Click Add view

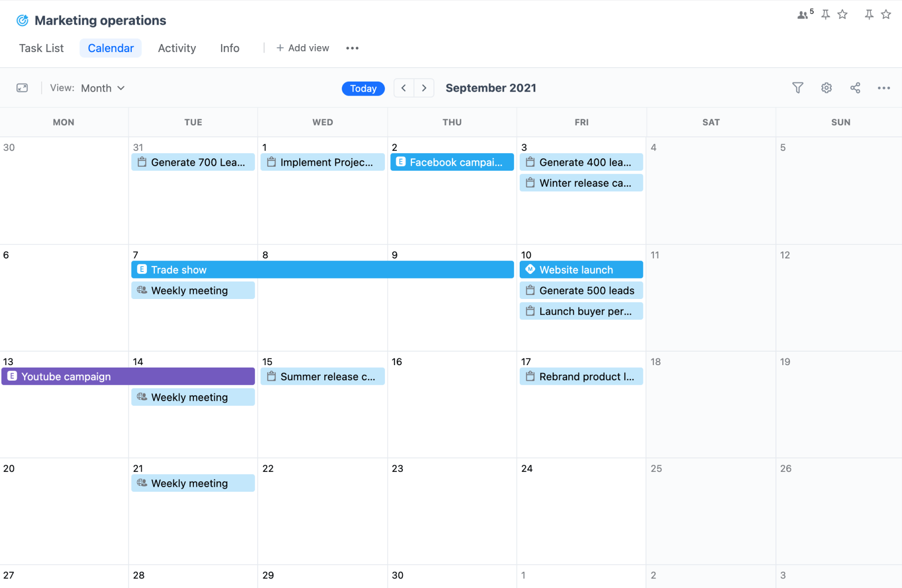coord(303,48)
